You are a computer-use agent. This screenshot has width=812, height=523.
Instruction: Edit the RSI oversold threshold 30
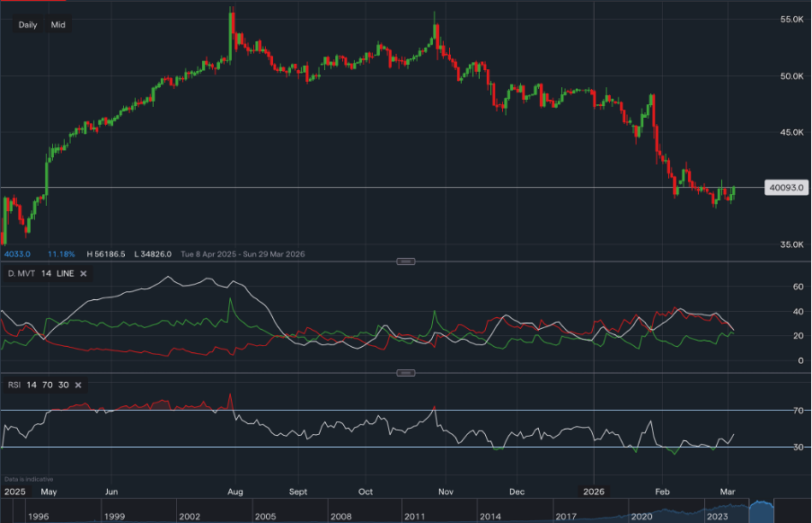(x=64, y=385)
